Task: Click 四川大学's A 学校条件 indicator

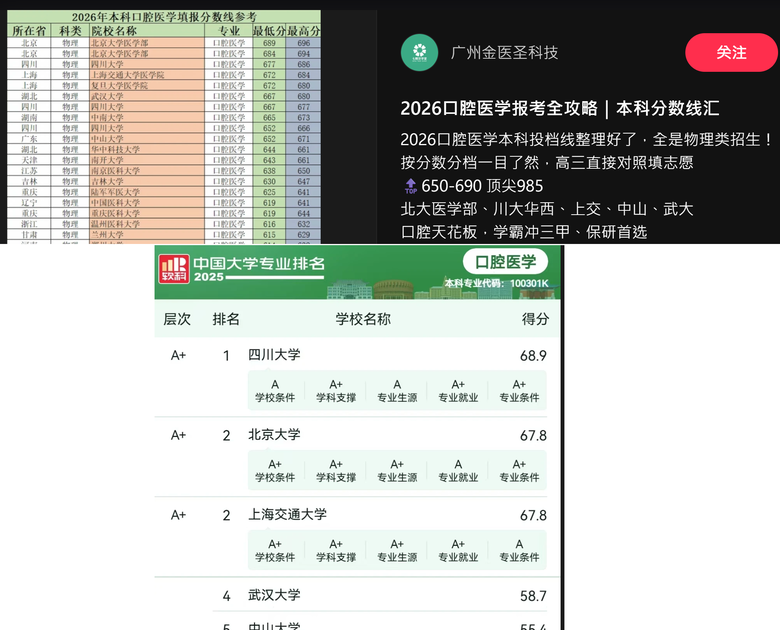Action: (275, 391)
